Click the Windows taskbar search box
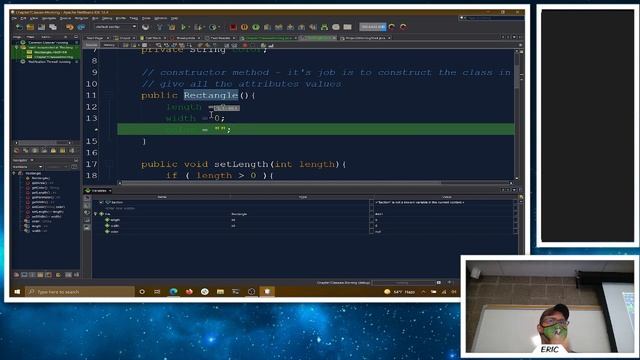The width and height of the screenshot is (640, 360). click(80, 291)
